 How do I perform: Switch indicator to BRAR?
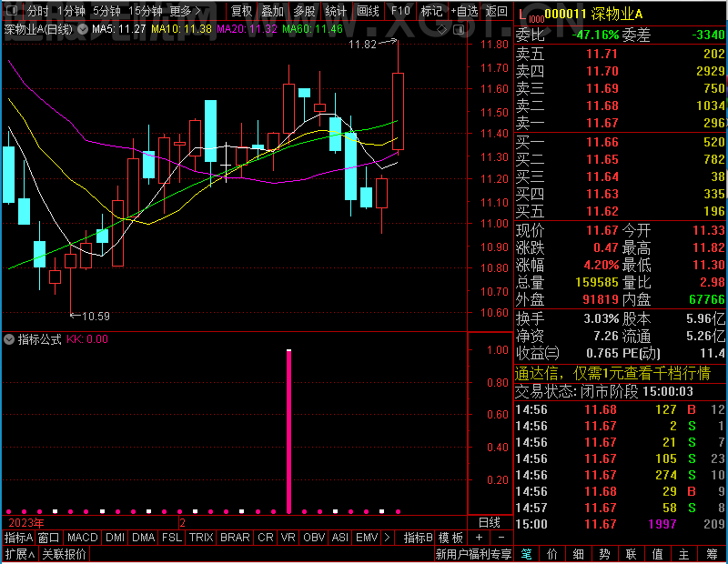235,538
